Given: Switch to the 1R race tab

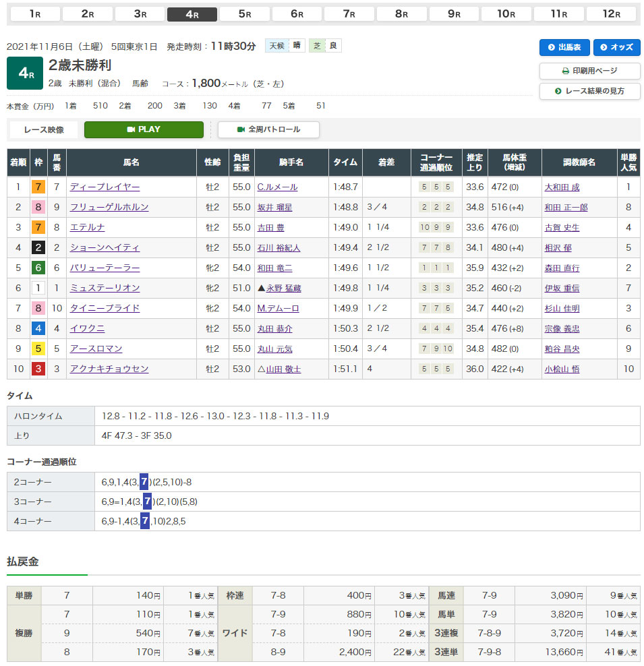Looking at the screenshot, I should tap(34, 14).
